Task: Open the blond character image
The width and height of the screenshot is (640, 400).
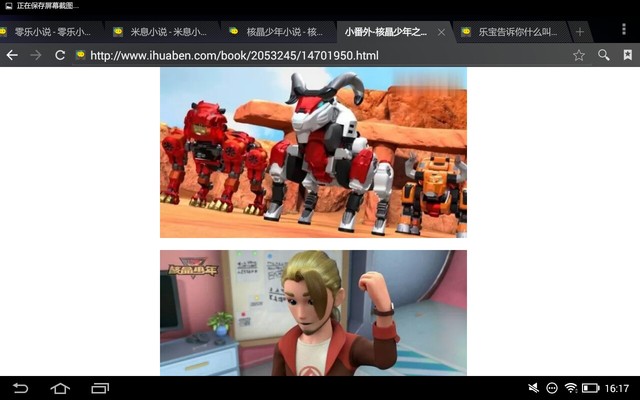Action: click(x=313, y=313)
